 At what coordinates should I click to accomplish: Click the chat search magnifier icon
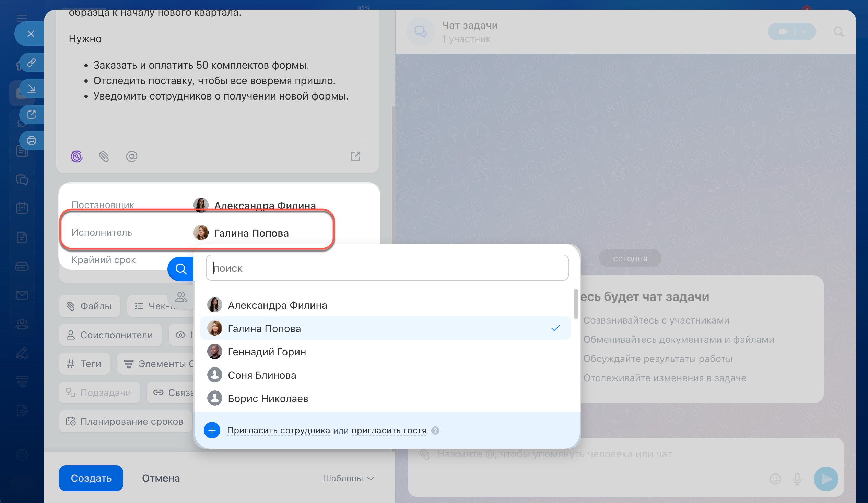[838, 32]
